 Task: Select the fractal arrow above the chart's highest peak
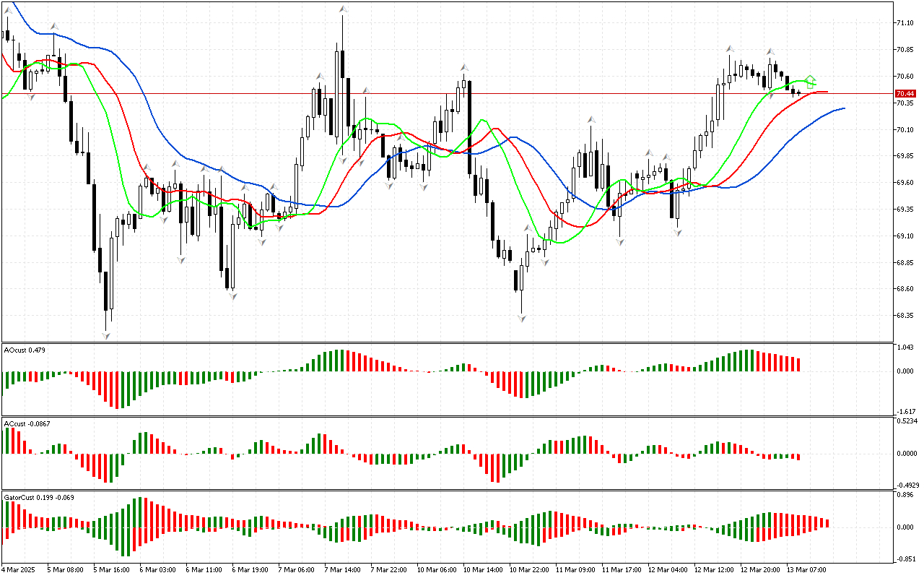(x=342, y=9)
